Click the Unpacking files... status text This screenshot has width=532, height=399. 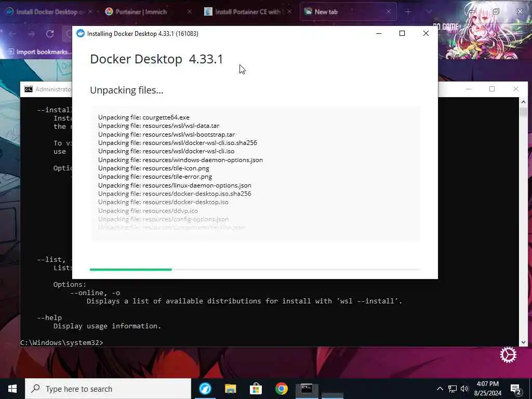click(127, 90)
